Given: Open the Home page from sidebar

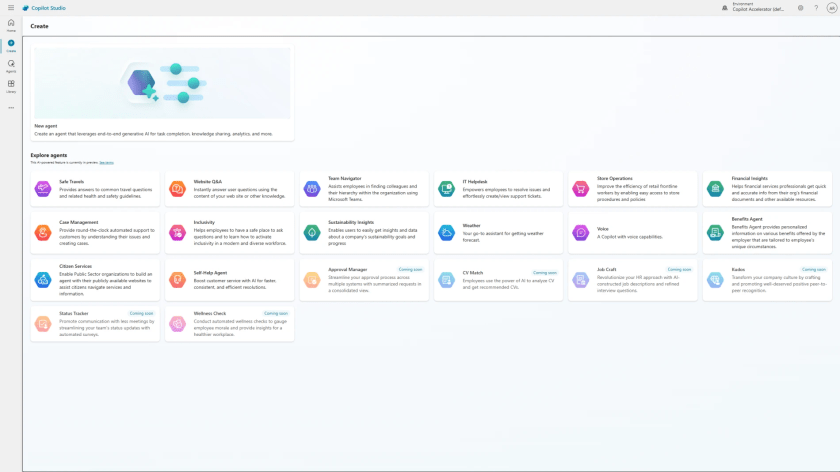Looking at the screenshot, I should (x=11, y=24).
